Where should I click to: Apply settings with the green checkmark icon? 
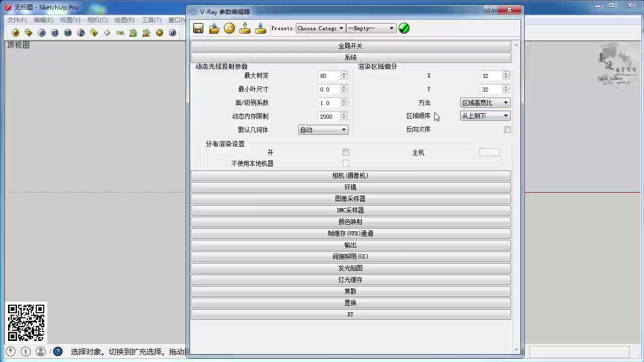(x=404, y=28)
